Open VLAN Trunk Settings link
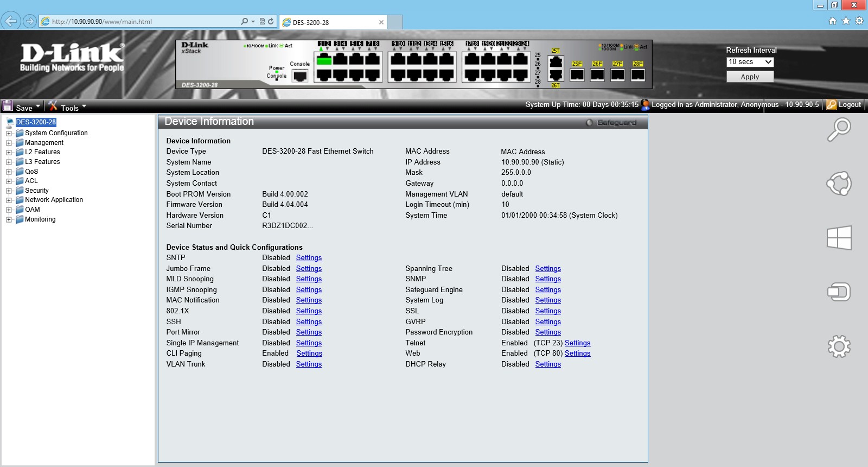The image size is (868, 467). pyautogui.click(x=309, y=364)
